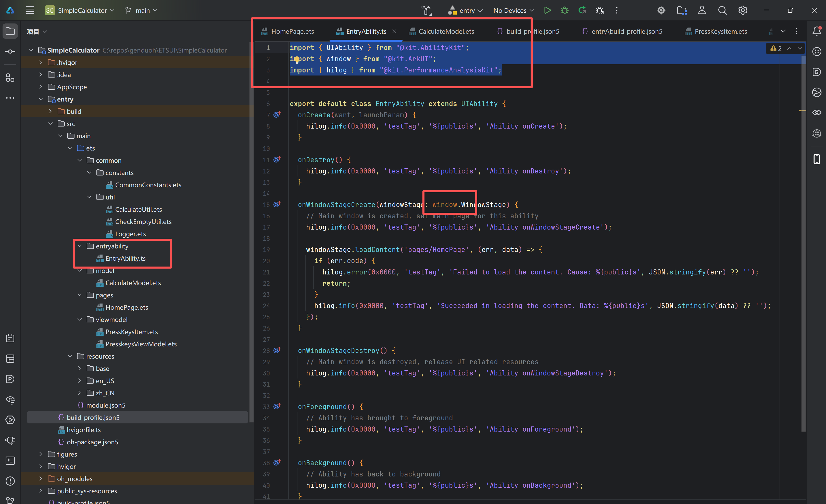
Task: Open the Notifications bell panel
Action: [x=817, y=31]
